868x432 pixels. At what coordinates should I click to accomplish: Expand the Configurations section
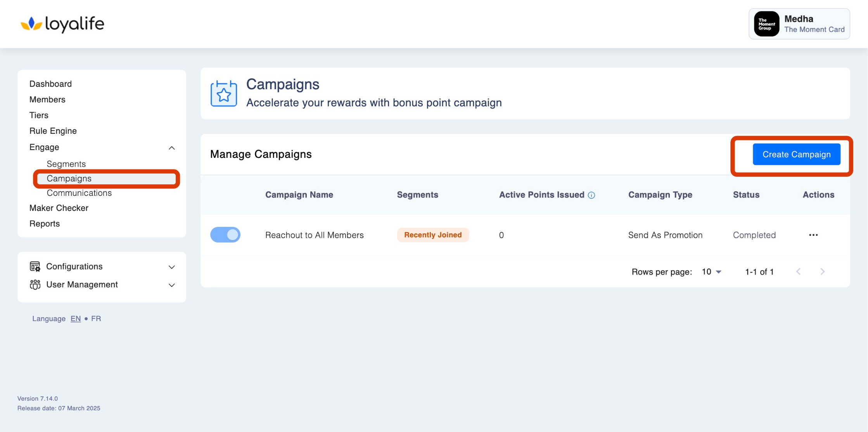(172, 267)
